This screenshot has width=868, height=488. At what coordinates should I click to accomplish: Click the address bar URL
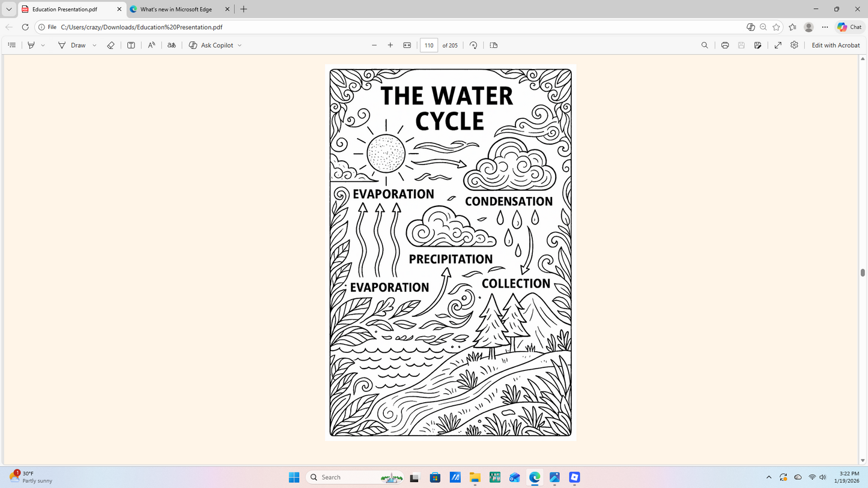[x=142, y=27]
